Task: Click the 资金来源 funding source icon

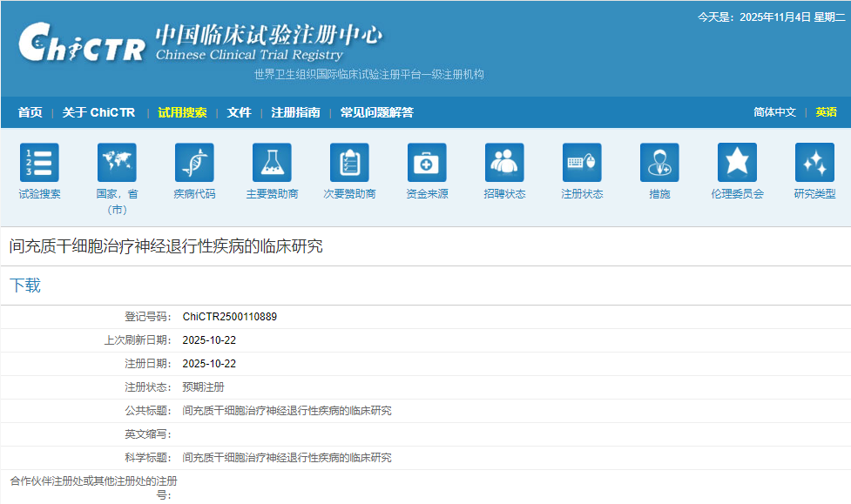Action: (x=426, y=163)
